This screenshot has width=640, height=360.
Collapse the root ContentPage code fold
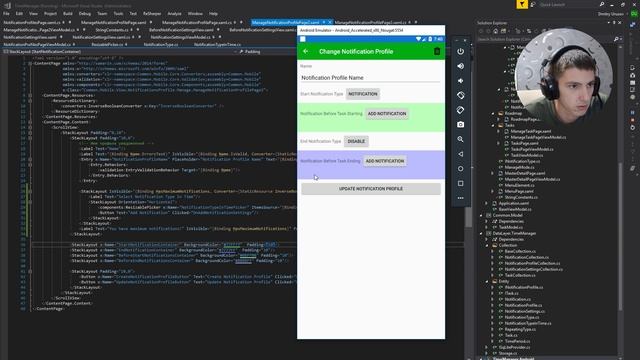point(30,63)
